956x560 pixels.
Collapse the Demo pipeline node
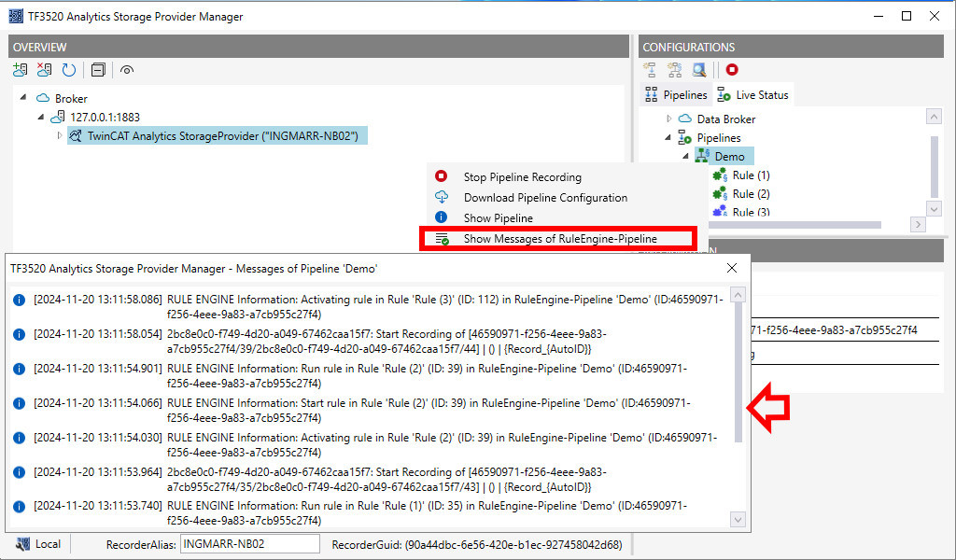[685, 157]
